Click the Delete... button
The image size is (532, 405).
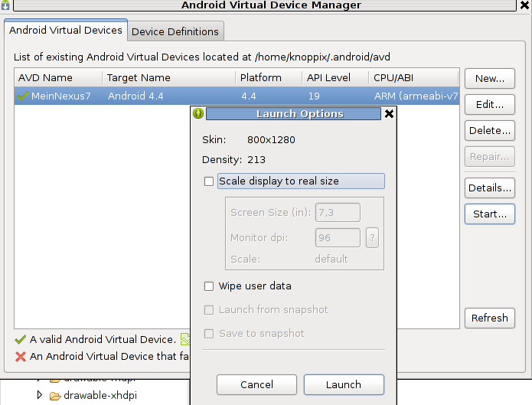[490, 131]
